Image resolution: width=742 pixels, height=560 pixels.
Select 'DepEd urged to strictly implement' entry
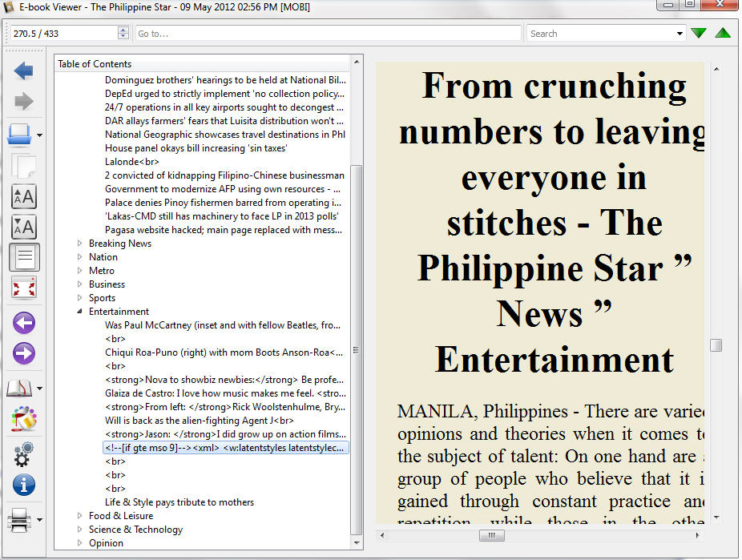[x=225, y=94]
